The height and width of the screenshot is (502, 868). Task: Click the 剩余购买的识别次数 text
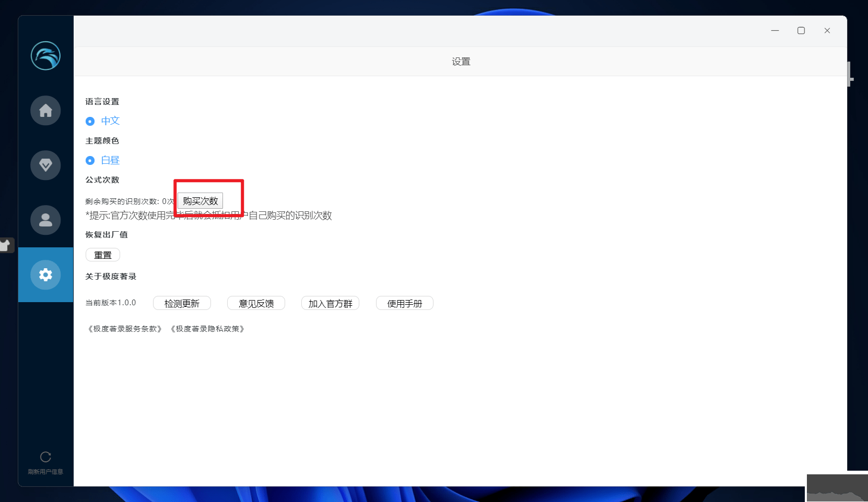pyautogui.click(x=130, y=201)
